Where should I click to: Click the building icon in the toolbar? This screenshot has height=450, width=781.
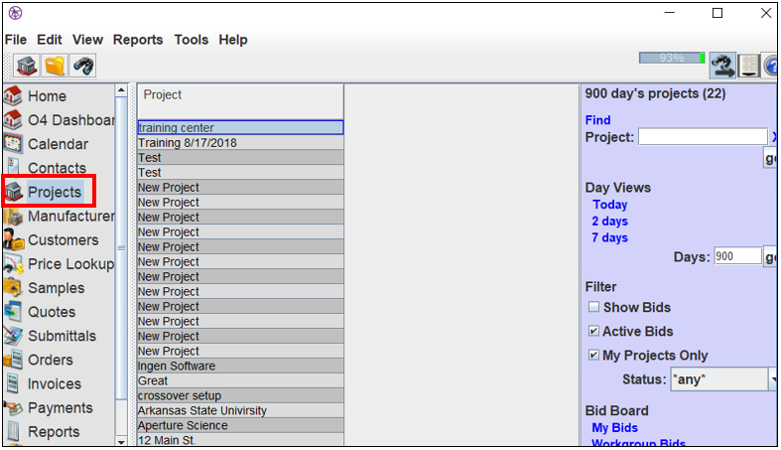pyautogui.click(x=26, y=66)
